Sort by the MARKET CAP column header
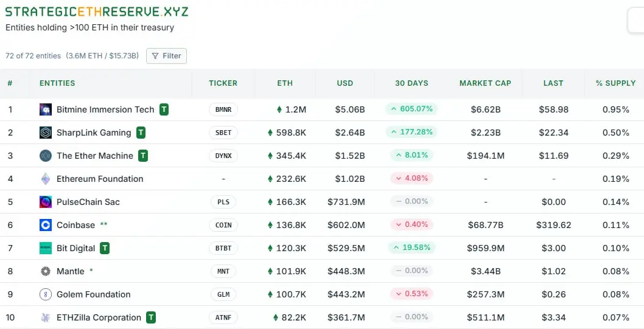Viewport: 644px width, 329px height. [x=486, y=83]
